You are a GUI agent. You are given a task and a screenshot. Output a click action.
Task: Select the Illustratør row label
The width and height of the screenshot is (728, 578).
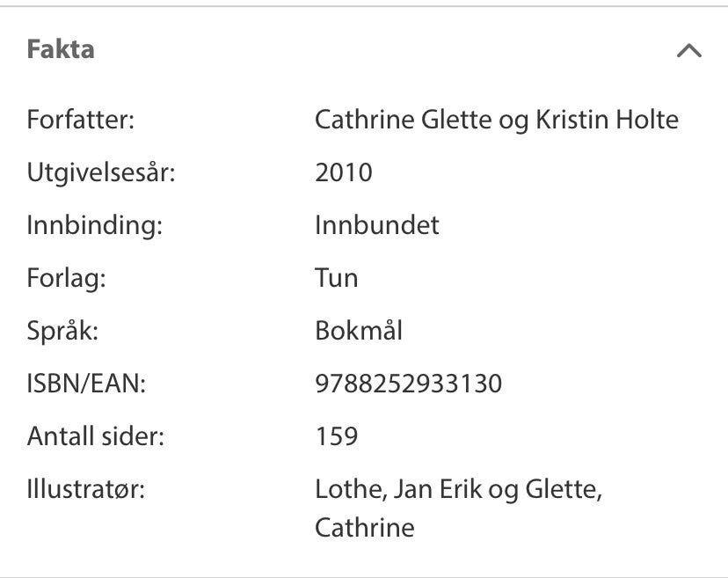tap(80, 488)
